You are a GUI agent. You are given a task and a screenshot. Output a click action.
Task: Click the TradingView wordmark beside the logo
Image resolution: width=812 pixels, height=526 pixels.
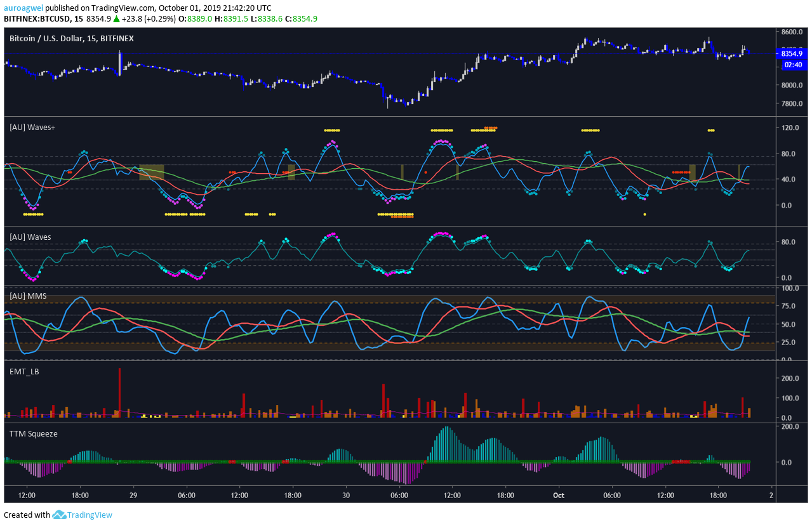90,515
